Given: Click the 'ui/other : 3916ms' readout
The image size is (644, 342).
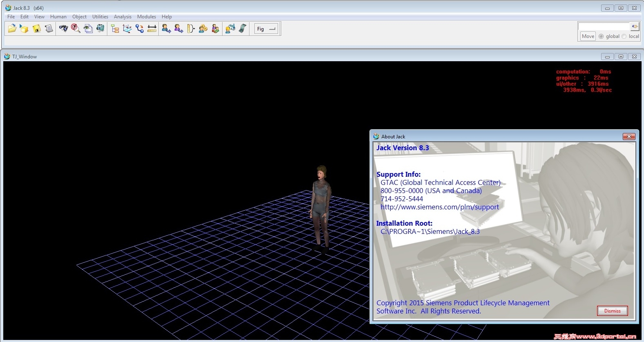Looking at the screenshot, I should point(582,84).
